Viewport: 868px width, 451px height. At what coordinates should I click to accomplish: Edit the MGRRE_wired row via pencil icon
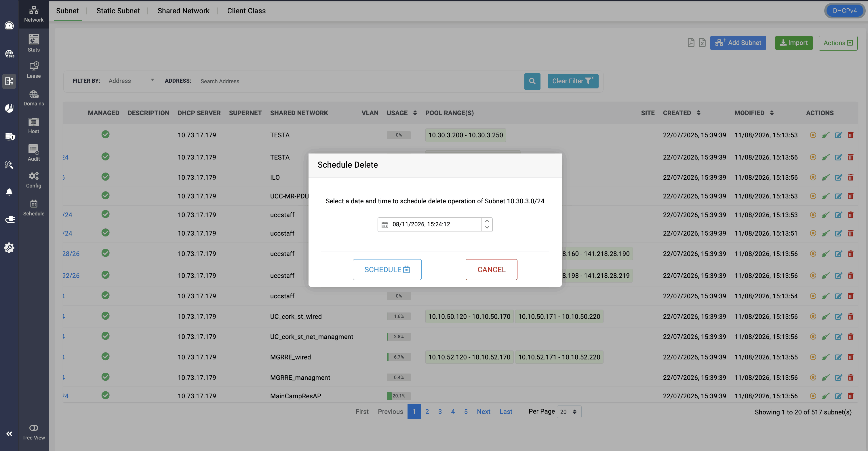pyautogui.click(x=838, y=357)
